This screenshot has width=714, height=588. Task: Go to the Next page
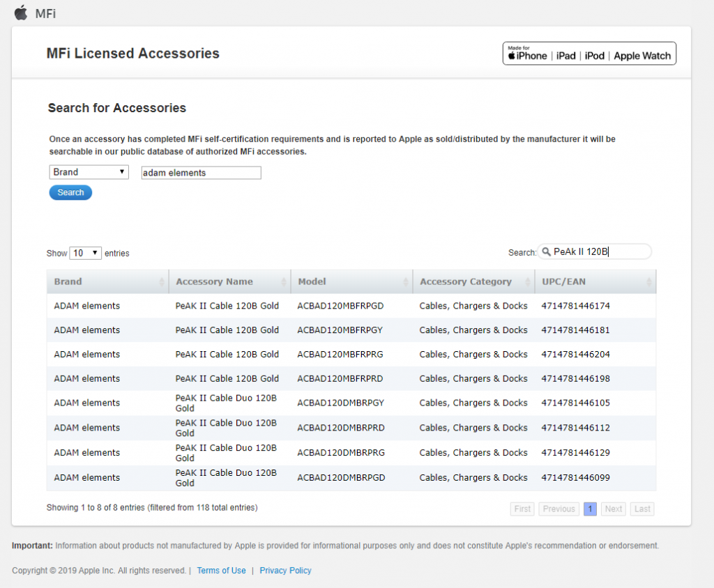614,509
